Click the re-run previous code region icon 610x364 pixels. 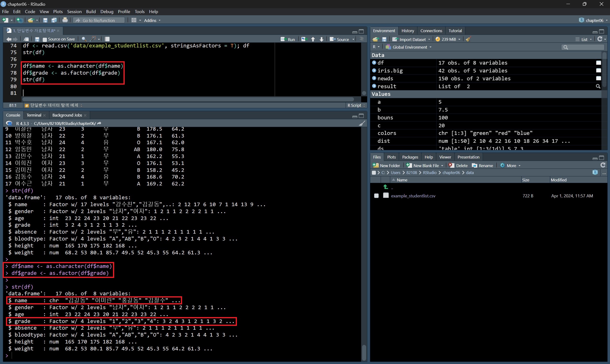pyautogui.click(x=304, y=39)
